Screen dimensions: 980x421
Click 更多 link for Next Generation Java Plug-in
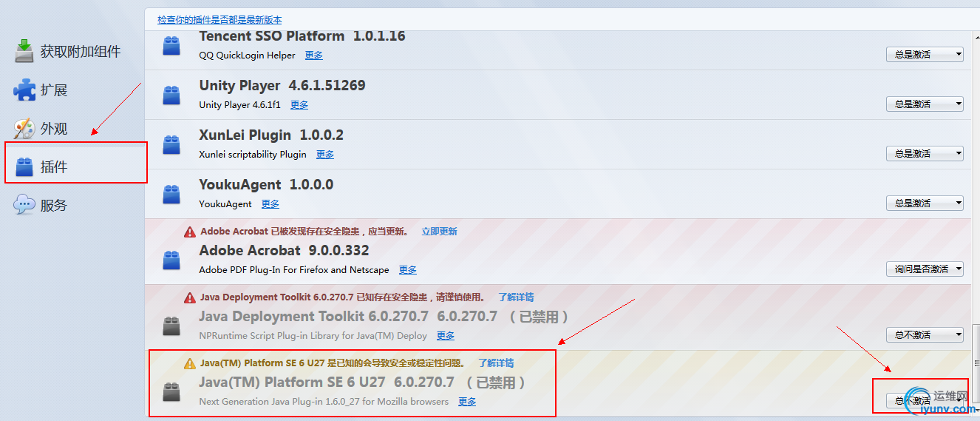coord(467,402)
